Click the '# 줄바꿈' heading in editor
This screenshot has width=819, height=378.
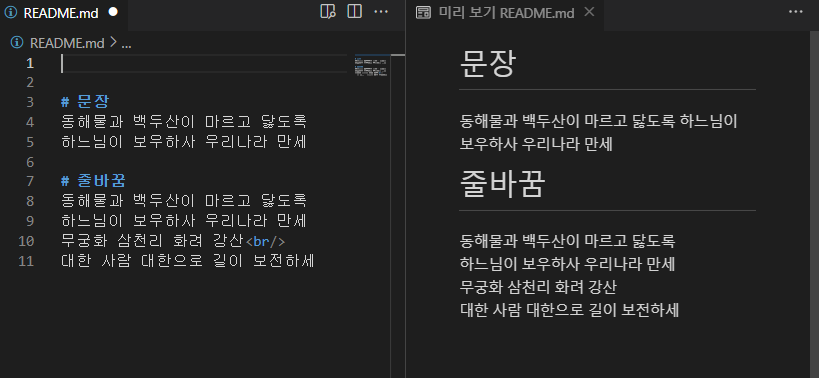click(x=93, y=181)
